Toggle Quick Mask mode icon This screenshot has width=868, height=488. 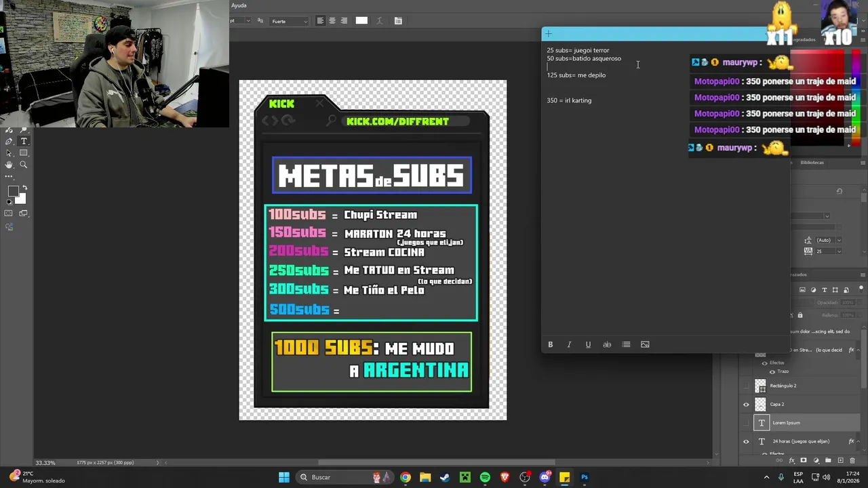tap(8, 213)
